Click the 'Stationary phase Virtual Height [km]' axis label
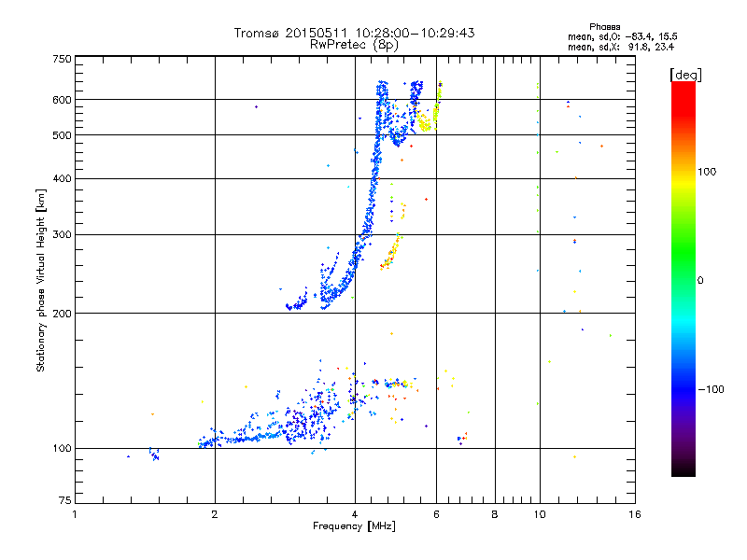The width and height of the screenshot is (747, 560). pos(41,281)
